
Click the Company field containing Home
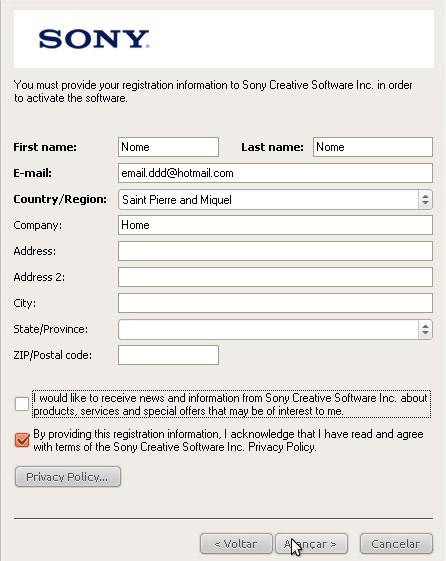click(275, 225)
